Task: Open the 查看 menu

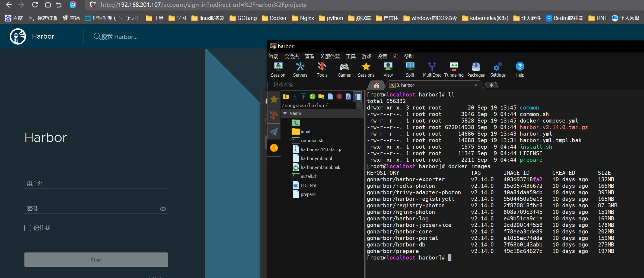Action: [310, 56]
